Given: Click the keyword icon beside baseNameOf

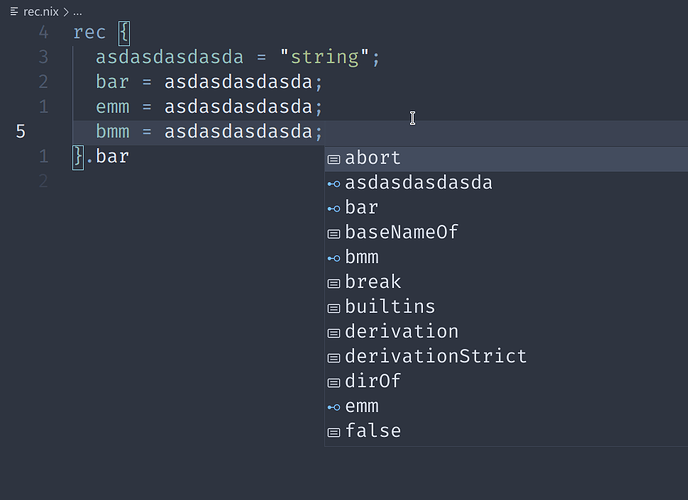Looking at the screenshot, I should click(x=334, y=234).
